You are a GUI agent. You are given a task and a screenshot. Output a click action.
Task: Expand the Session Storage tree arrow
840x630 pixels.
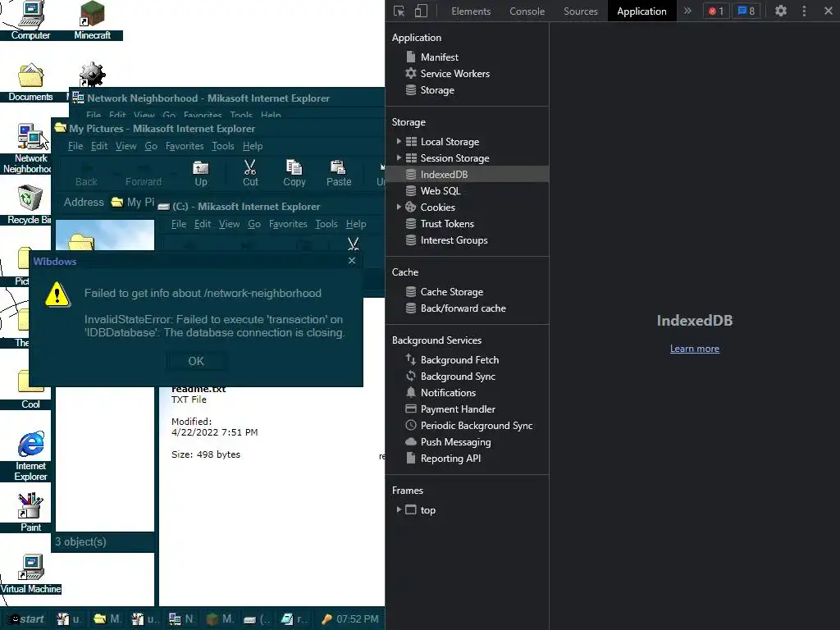[399, 158]
